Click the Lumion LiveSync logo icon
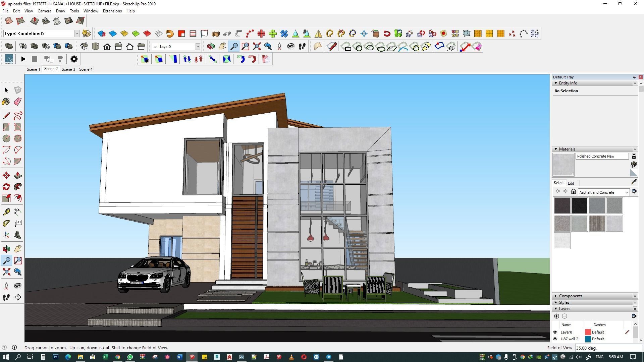The height and width of the screenshot is (362, 644). [9, 59]
